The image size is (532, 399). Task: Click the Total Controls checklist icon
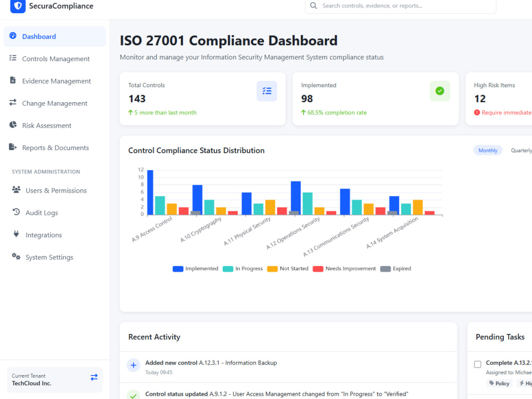[x=267, y=91]
